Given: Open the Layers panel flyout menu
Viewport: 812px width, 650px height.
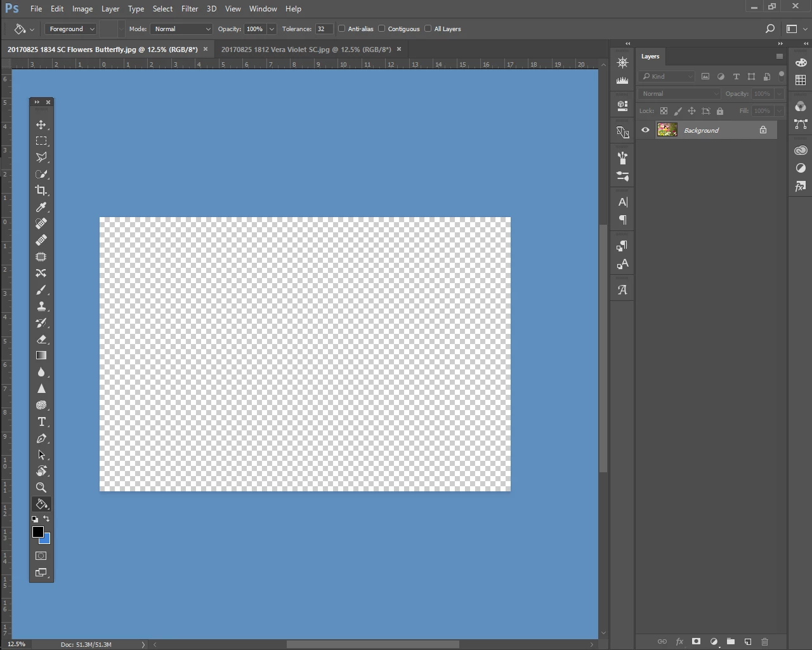Looking at the screenshot, I should (779, 56).
